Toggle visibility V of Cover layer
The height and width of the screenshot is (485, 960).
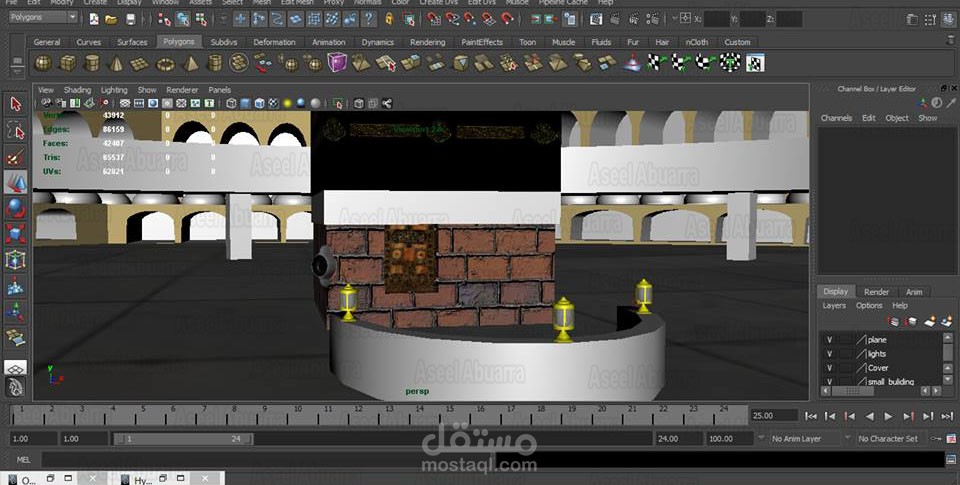coord(829,368)
